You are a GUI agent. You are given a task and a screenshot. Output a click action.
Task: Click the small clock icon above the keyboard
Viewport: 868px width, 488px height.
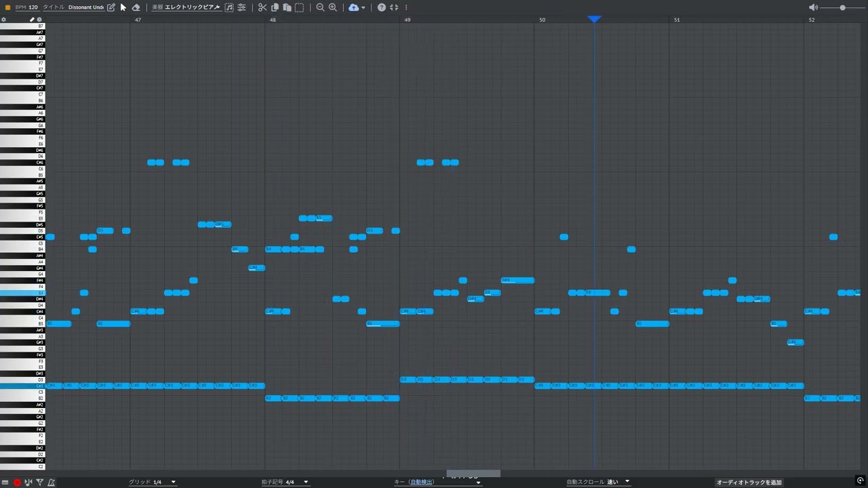39,20
